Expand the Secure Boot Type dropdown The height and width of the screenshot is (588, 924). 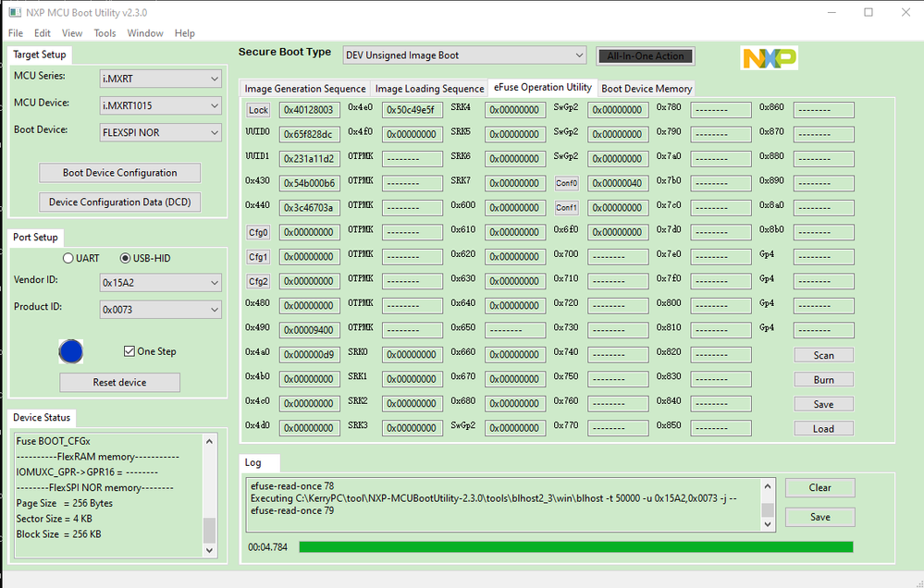click(x=464, y=55)
